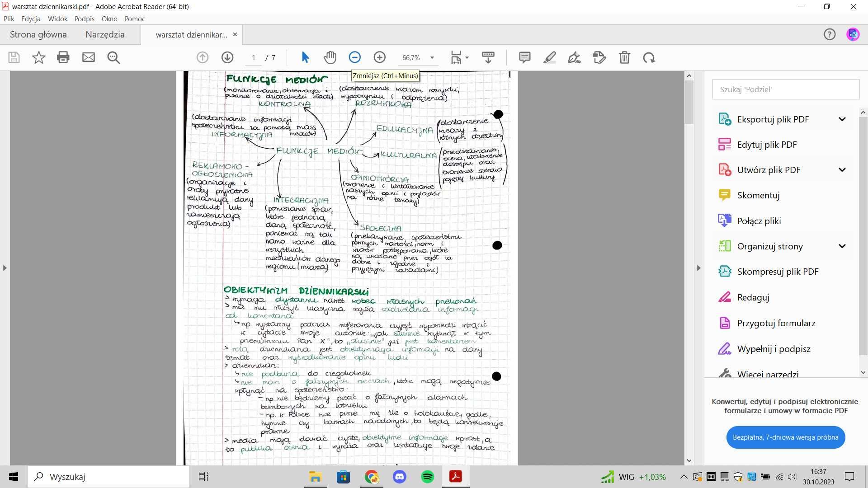Open the Okno menu
The height and width of the screenshot is (488, 868).
tap(109, 19)
